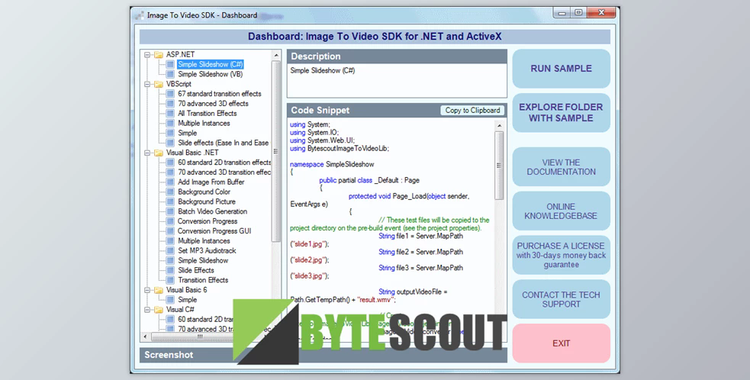Collapse the Visual Basic 6 node
The width and height of the screenshot is (750, 380).
click(147, 290)
